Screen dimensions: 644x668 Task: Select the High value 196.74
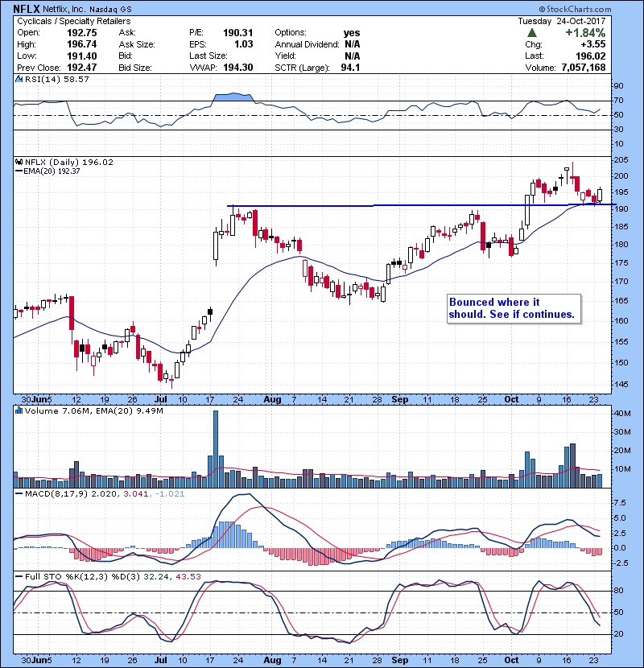(x=82, y=44)
